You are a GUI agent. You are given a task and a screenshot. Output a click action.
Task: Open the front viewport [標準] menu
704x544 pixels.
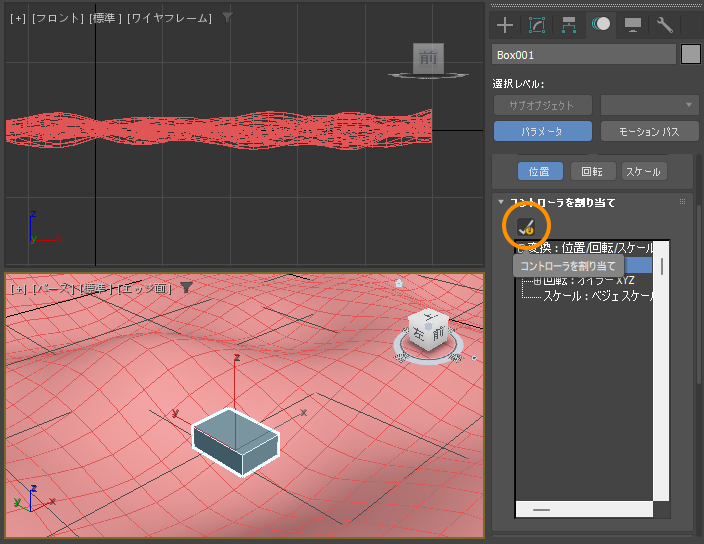[106, 18]
